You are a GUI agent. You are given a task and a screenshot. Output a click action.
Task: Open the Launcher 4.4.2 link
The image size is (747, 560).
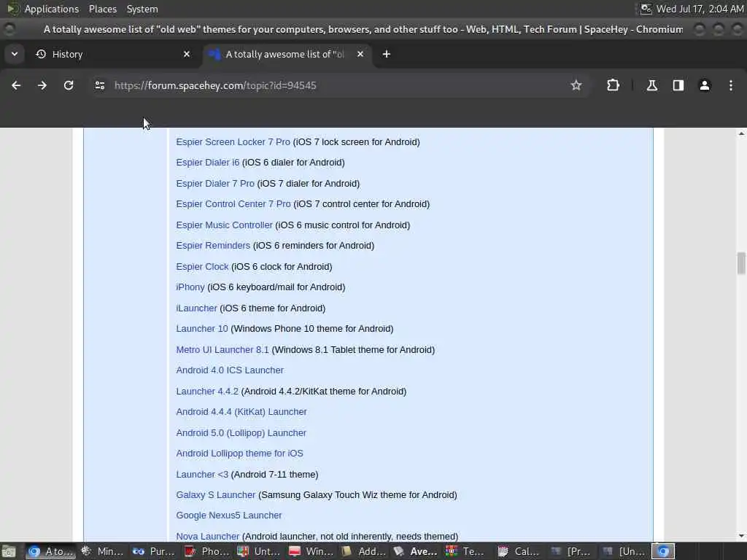point(207,391)
